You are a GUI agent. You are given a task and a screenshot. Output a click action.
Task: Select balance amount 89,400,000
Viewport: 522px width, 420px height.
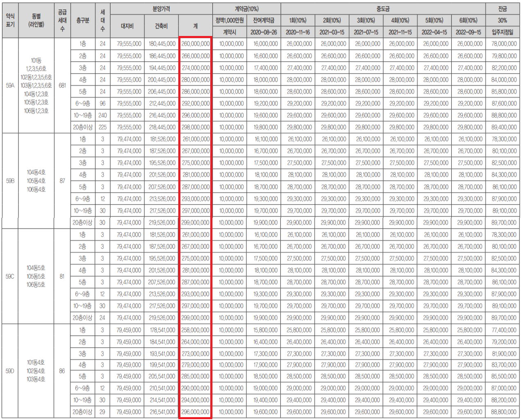504,127
